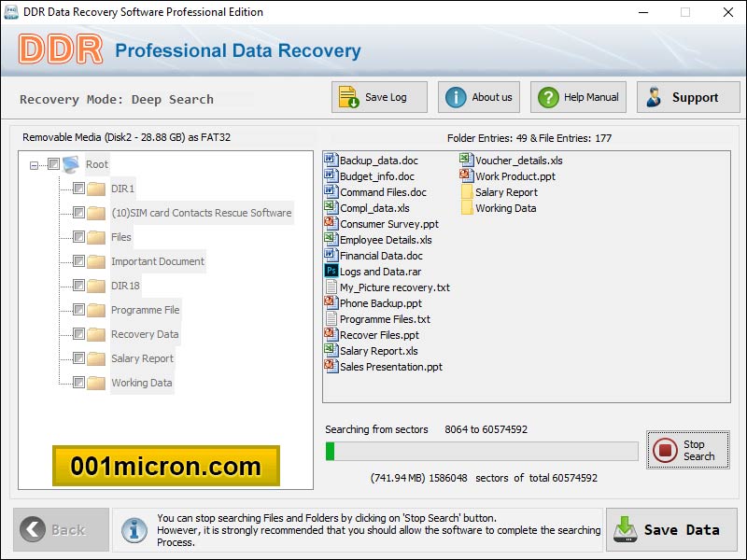This screenshot has width=747, height=560.
Task: Select the file name Logs and Data.rar
Action: click(380, 272)
